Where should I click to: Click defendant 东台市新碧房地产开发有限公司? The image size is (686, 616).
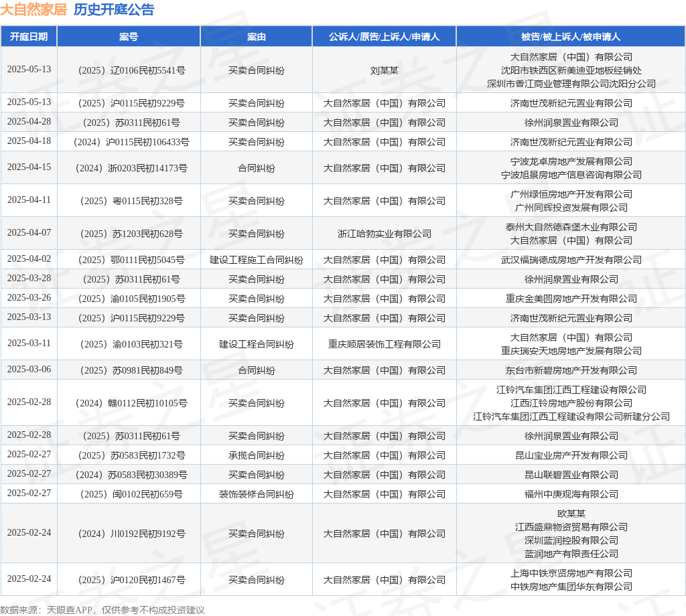pos(571,371)
